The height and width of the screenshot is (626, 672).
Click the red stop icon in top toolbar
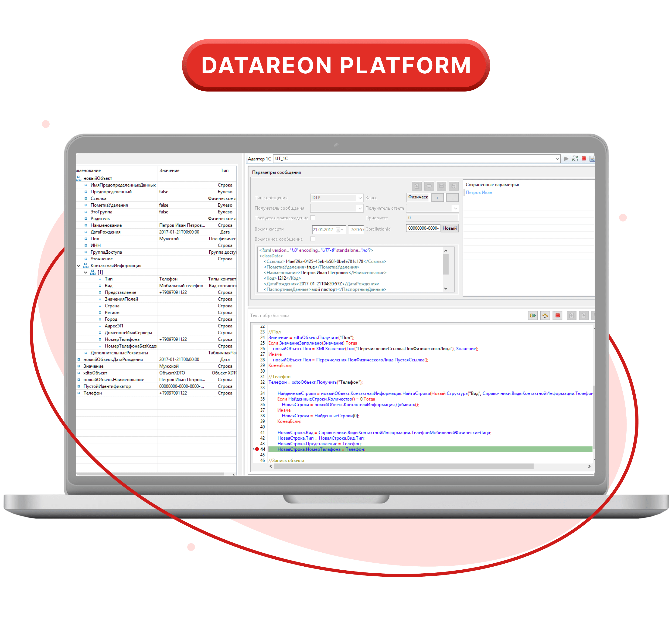pyautogui.click(x=583, y=159)
